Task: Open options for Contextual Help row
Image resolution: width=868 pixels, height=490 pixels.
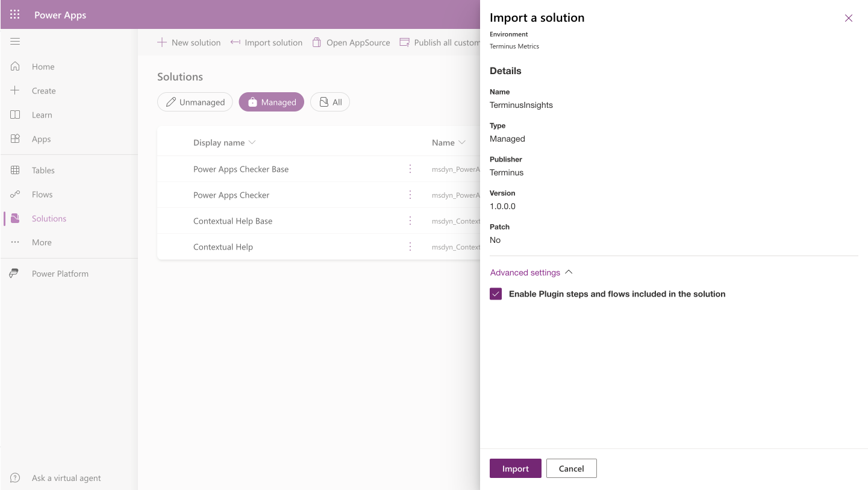Action: (x=410, y=247)
